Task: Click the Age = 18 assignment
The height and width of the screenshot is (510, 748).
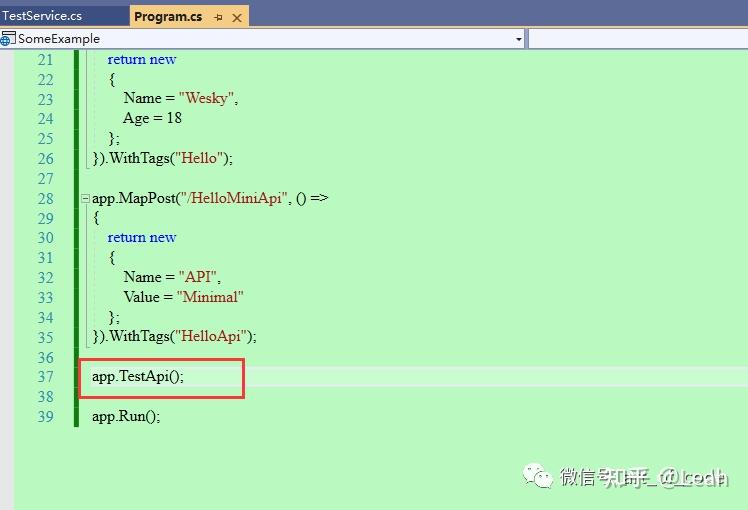Action: coord(152,118)
